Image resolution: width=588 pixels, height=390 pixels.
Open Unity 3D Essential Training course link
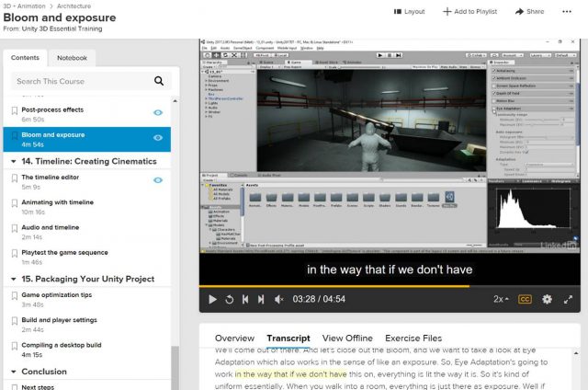coord(62,29)
